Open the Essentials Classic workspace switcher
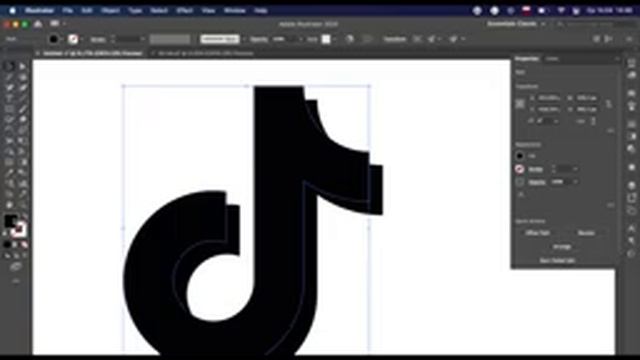Viewport: 640px width, 360px height. pyautogui.click(x=516, y=24)
